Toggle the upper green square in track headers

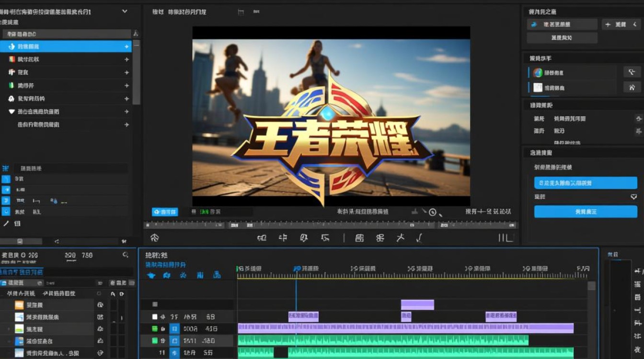pos(155,329)
